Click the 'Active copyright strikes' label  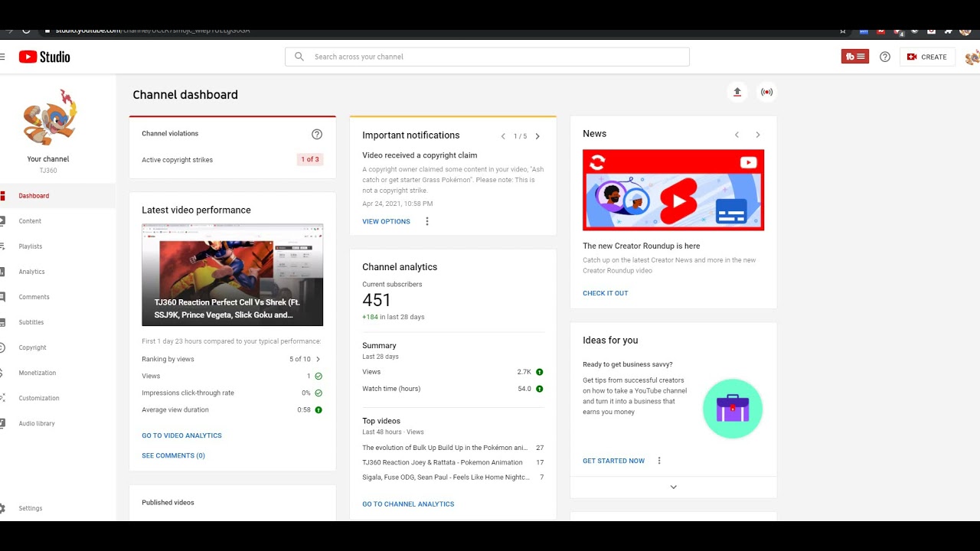click(x=177, y=160)
